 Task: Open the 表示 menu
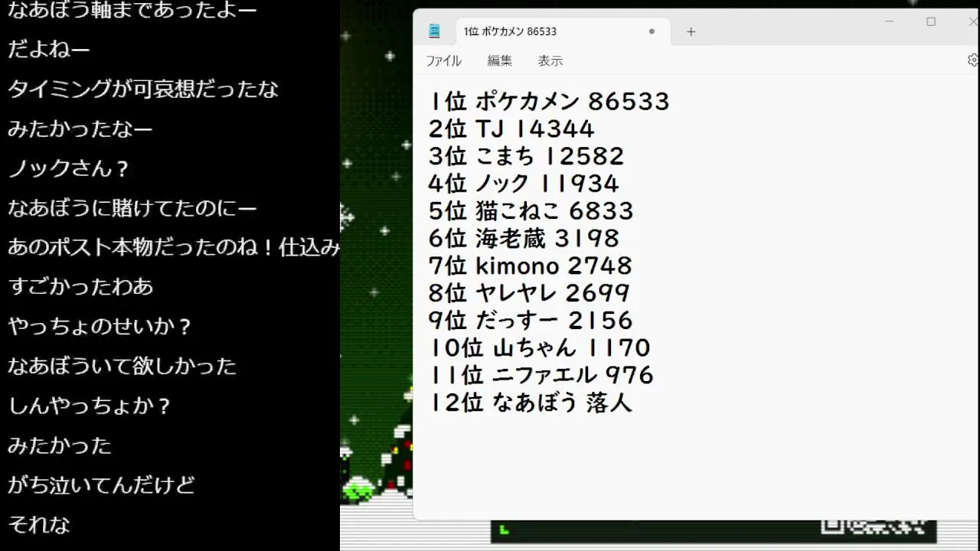(550, 60)
